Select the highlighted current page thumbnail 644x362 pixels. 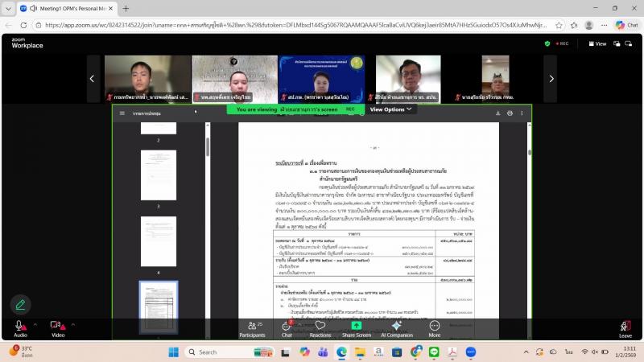158,307
